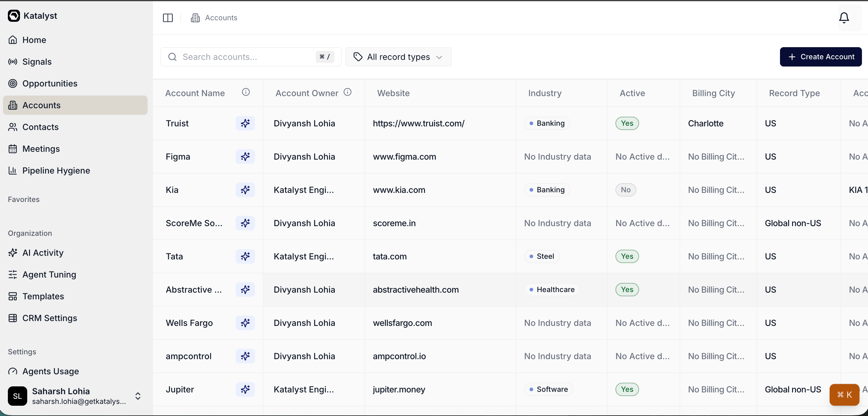Image resolution: width=868 pixels, height=416 pixels.
Task: Open Contacts in sidebar
Action: click(x=75, y=127)
